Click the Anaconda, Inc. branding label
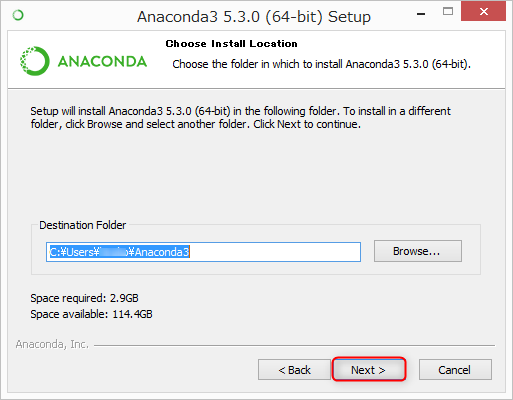This screenshot has width=513, height=400. point(52,344)
